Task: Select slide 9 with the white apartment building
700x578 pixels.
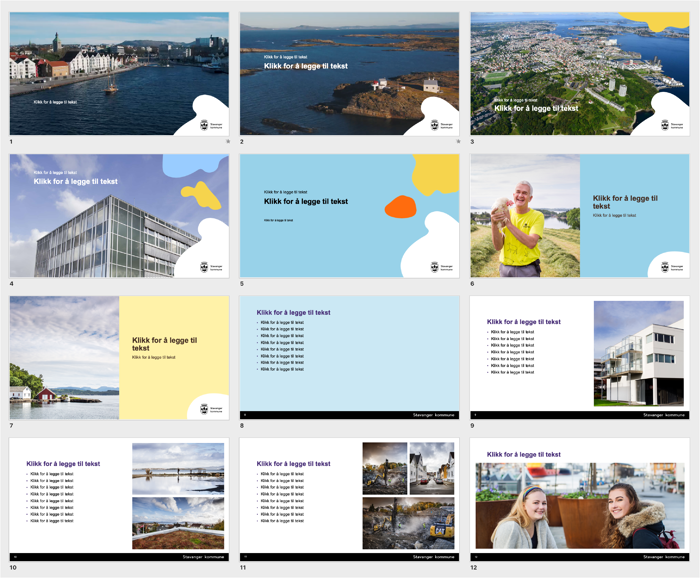Action: (580, 358)
